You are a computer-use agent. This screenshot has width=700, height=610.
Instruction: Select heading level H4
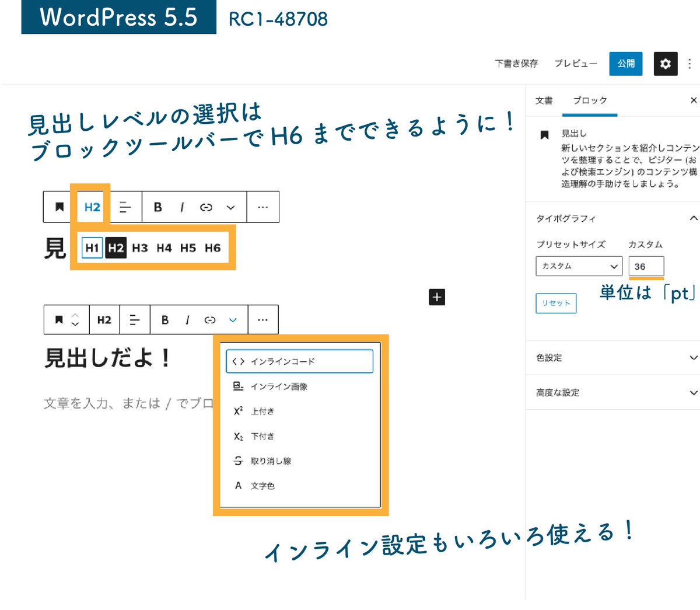pyautogui.click(x=164, y=248)
